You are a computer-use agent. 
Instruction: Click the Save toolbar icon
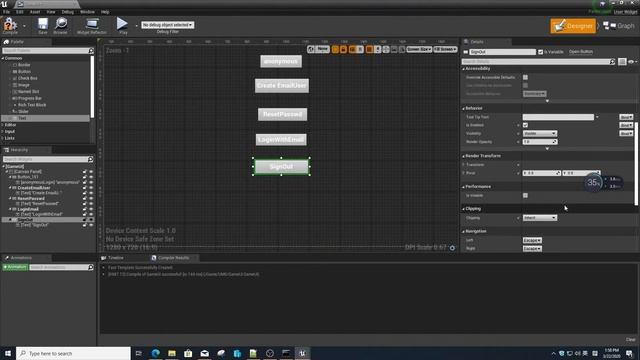(x=42, y=26)
